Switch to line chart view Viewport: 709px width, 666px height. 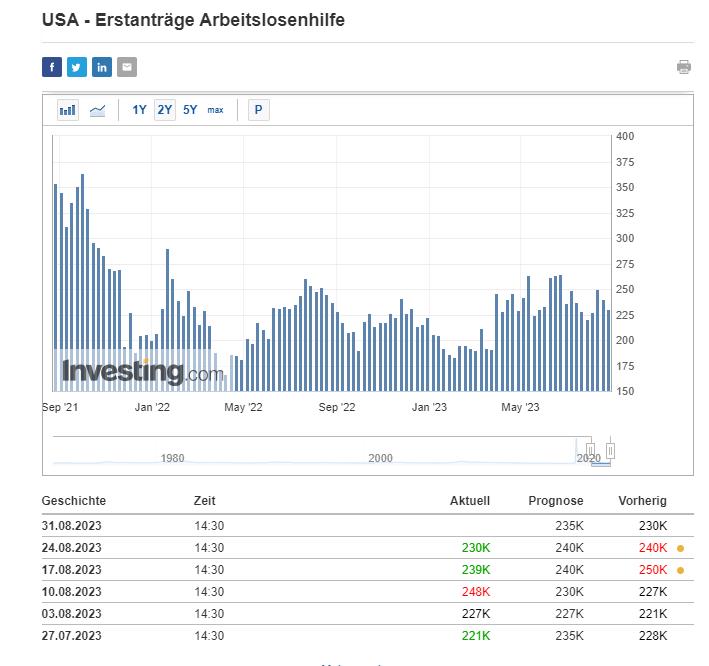pyautogui.click(x=97, y=110)
